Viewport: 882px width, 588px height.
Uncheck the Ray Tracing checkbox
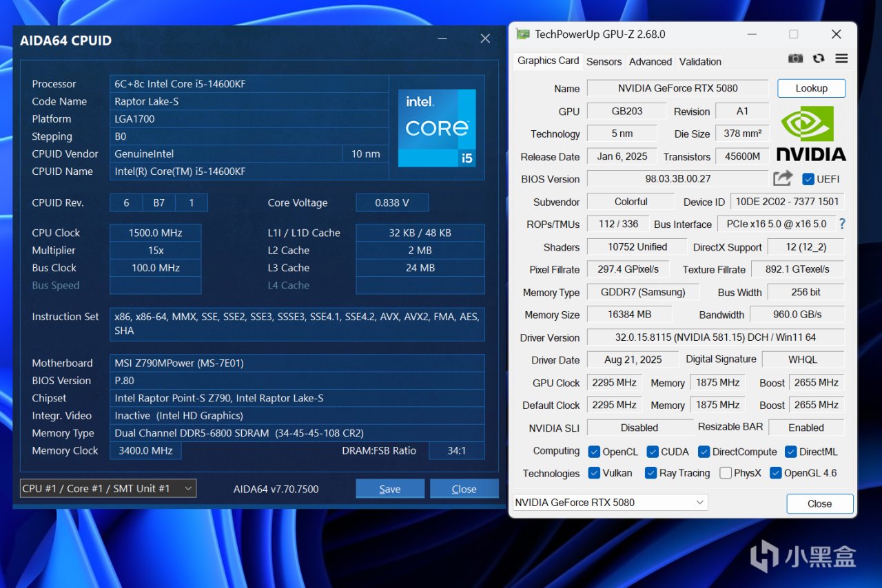pos(650,473)
